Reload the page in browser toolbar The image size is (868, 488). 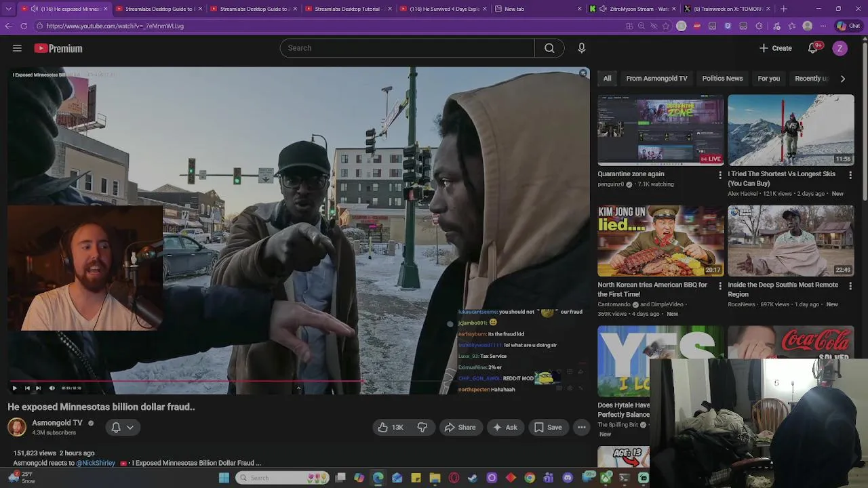pyautogui.click(x=24, y=26)
